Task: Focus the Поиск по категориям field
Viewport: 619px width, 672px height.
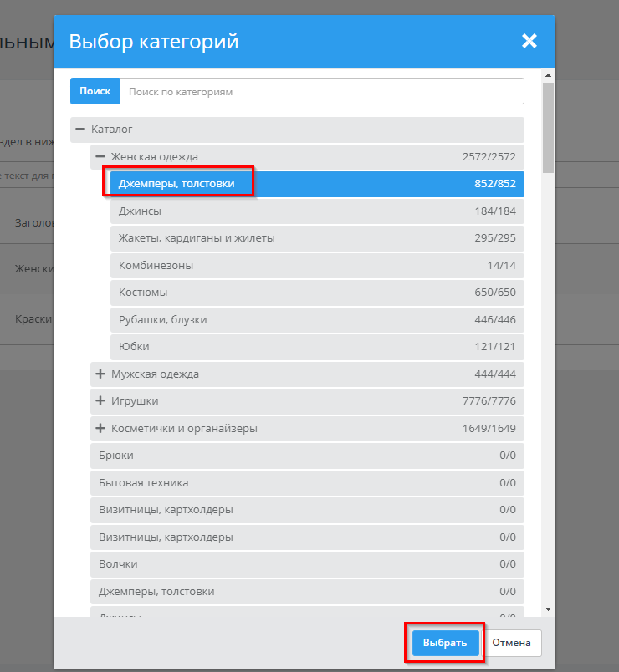Action: coord(322,91)
